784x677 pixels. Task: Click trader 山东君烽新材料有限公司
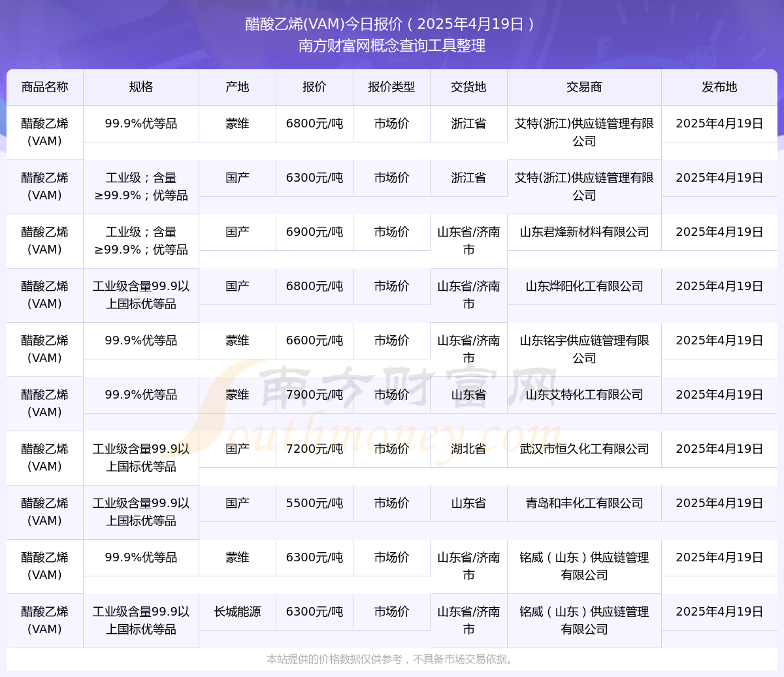584,232
